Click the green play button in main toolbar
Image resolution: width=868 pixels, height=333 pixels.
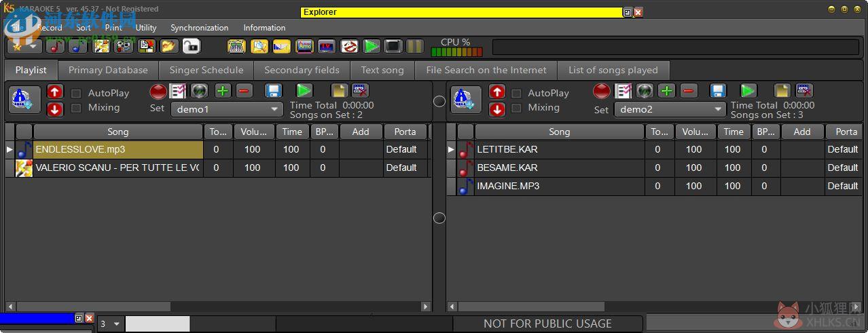click(x=371, y=46)
